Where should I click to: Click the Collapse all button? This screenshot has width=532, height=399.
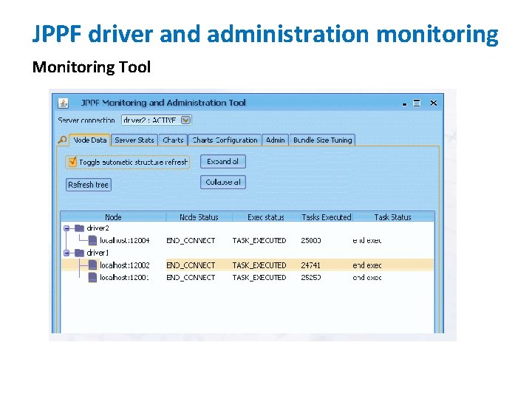pyautogui.click(x=223, y=183)
